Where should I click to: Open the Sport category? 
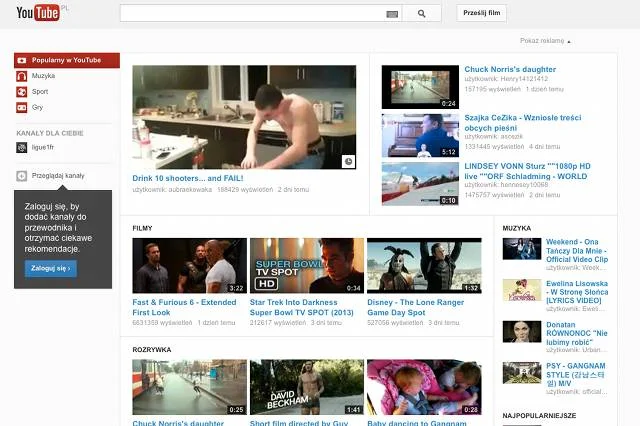pos(40,92)
